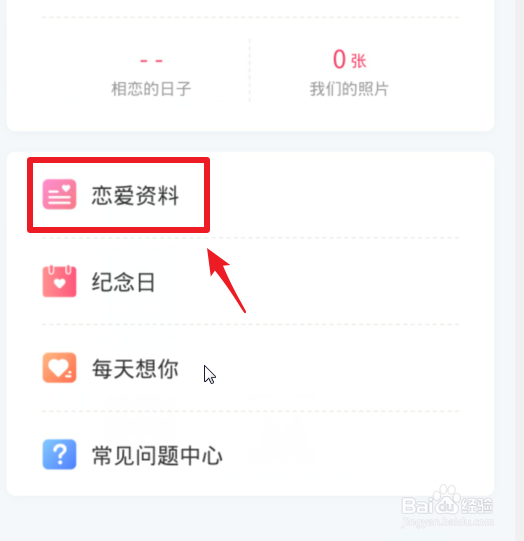Go to the 纪念日 menu entry text
Screen dimensions: 524x541
point(123,282)
